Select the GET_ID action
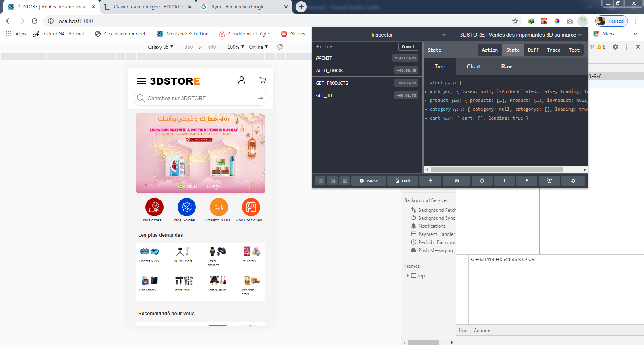The width and height of the screenshot is (644, 345). point(367,95)
